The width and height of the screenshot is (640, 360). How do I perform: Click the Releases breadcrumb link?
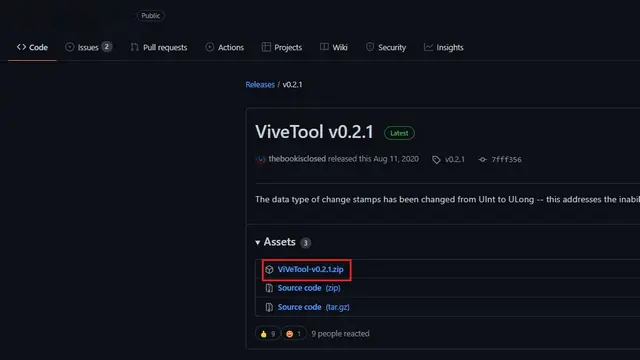coord(260,84)
